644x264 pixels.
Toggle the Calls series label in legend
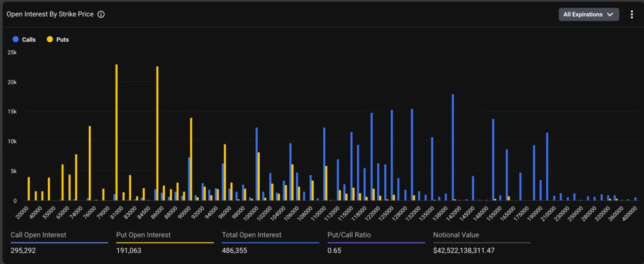pyautogui.click(x=29, y=40)
